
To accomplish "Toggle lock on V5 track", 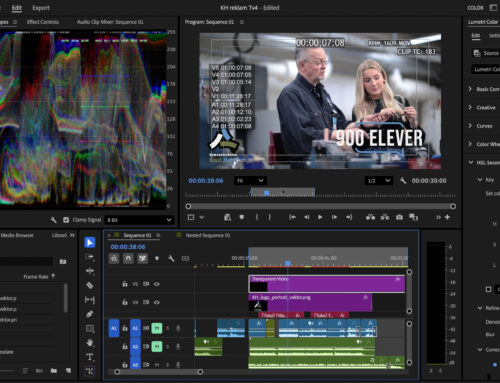I will pos(125,284).
